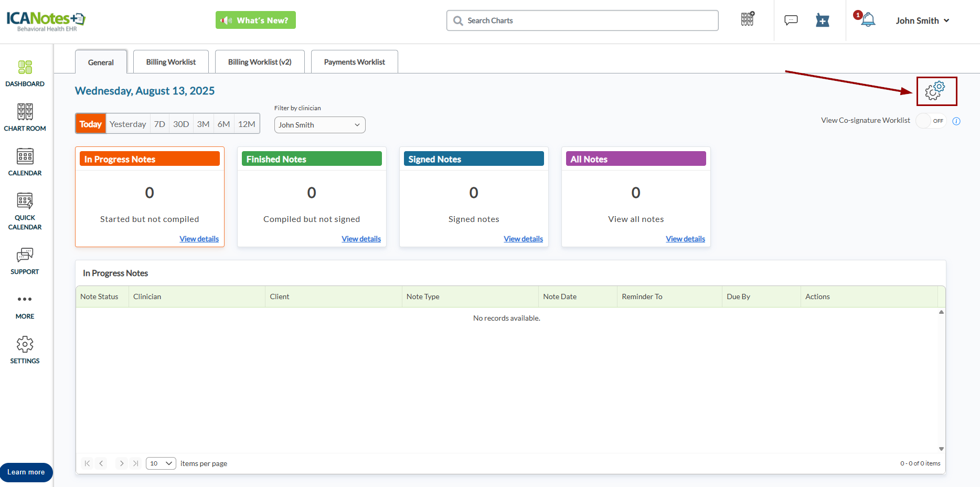Click the Wednesday, August 13, 2025 date heading
The height and width of the screenshot is (487, 980).
pos(145,91)
